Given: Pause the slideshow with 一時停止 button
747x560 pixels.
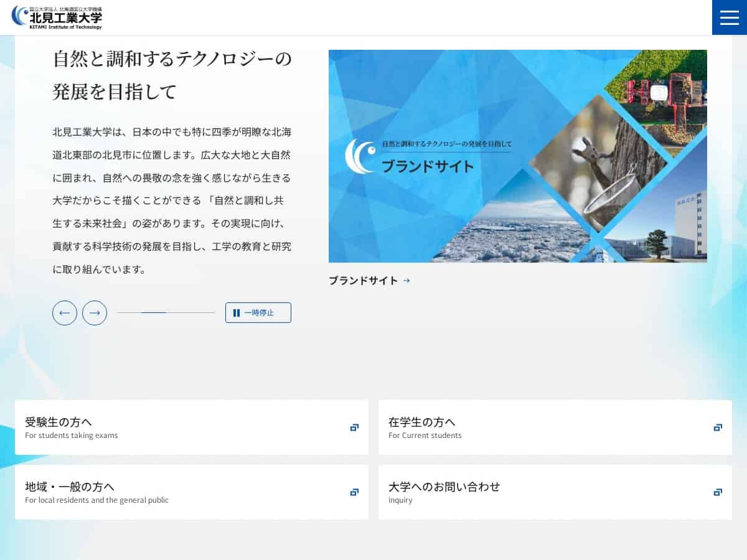Looking at the screenshot, I should pos(258,313).
